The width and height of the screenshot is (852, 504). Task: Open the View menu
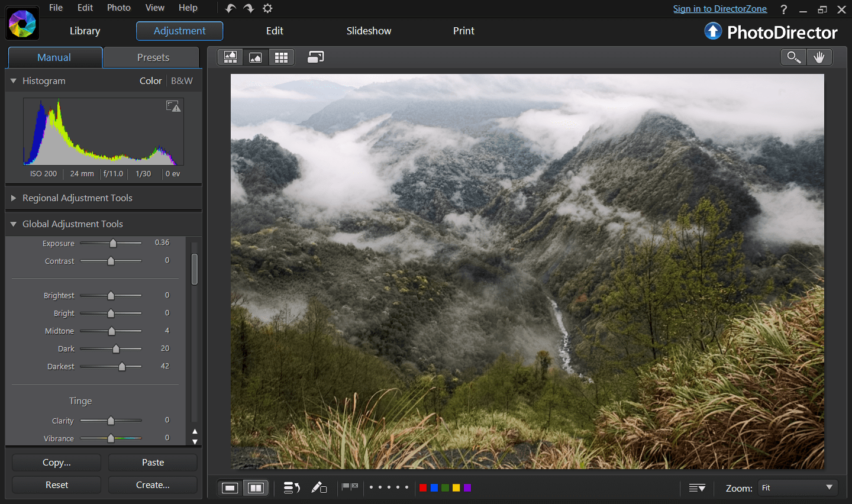click(155, 8)
